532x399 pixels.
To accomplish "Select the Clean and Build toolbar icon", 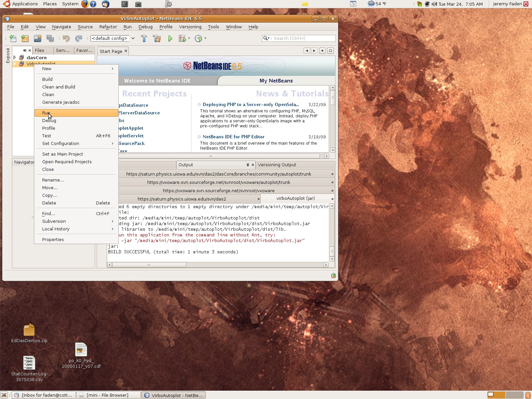I will [x=157, y=38].
